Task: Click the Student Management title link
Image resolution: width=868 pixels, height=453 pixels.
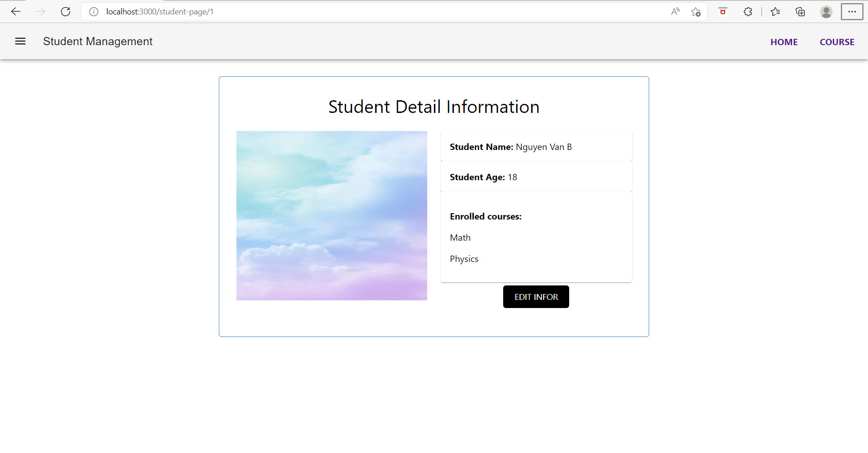Action: coord(98,41)
